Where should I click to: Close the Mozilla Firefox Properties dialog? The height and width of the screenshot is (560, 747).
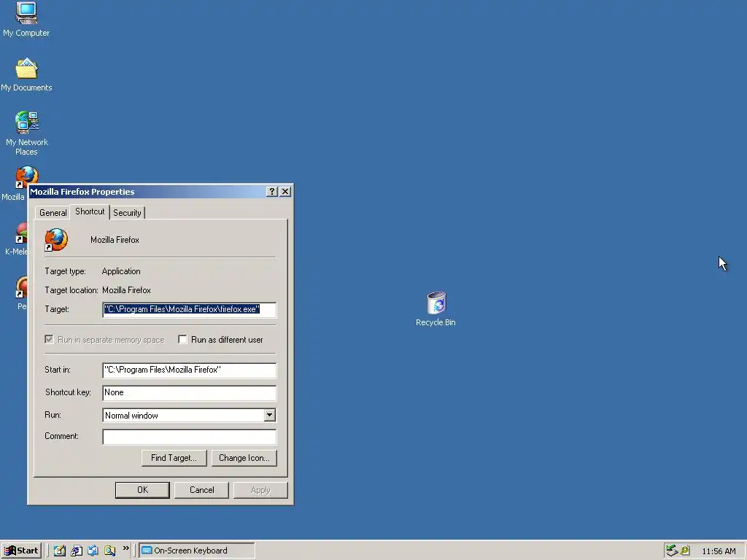click(285, 192)
